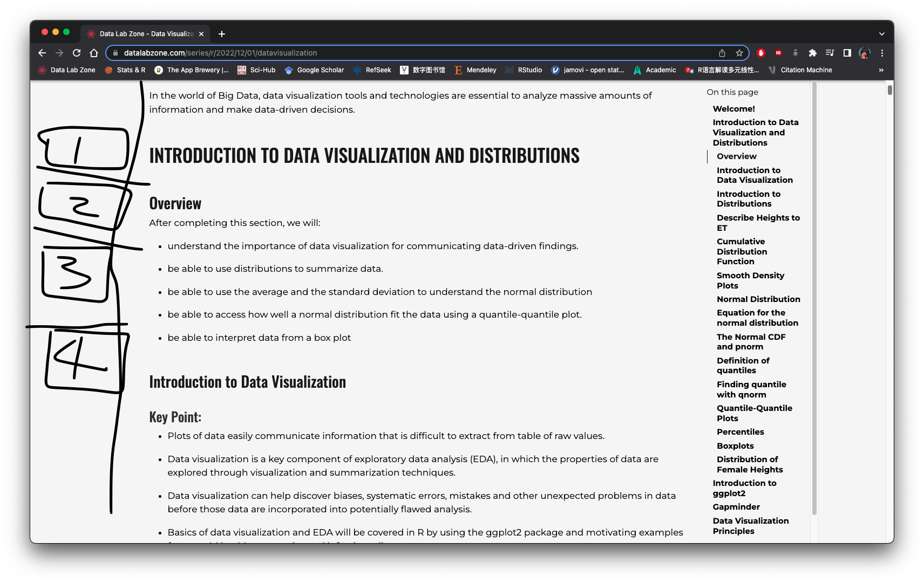Open RefSeek bookmark
Screen dimensions: 924x583
[372, 70]
